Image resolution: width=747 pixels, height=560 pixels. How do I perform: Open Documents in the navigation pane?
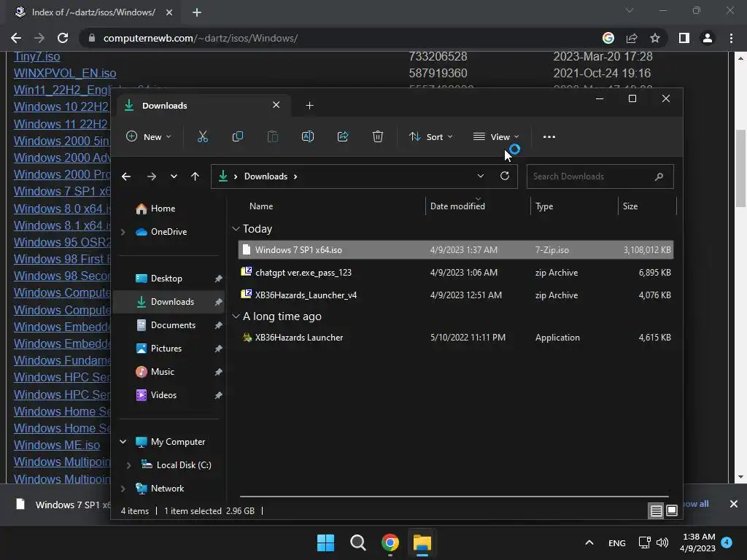[173, 325]
